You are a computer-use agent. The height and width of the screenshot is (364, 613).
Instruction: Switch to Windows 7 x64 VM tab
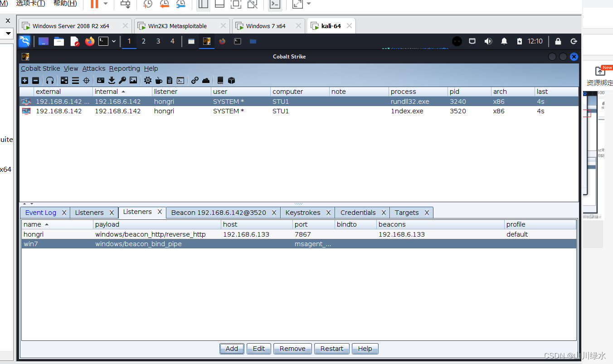click(269, 26)
